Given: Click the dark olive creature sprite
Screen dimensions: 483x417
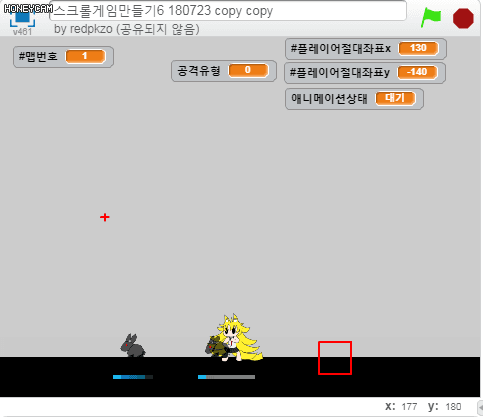Looking at the screenshot, I should point(215,347).
